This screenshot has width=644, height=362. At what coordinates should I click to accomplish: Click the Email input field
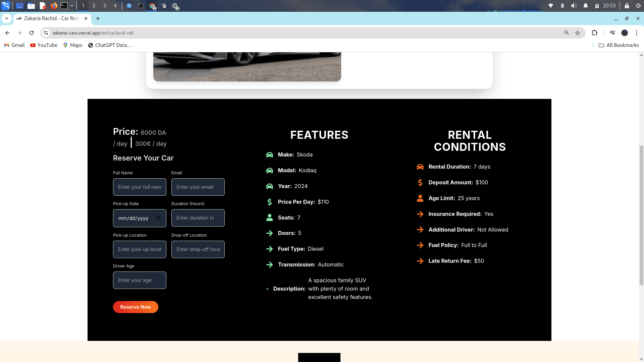coord(198,187)
